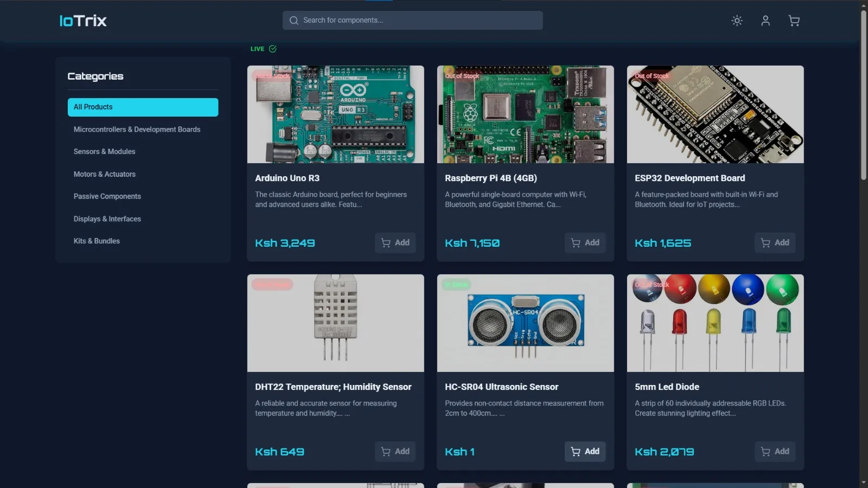Viewport: 868px width, 488px height.
Task: Open the user account icon
Action: [765, 21]
